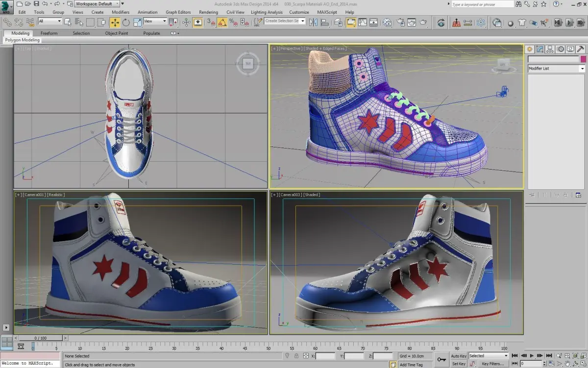588x368 pixels.
Task: Open the Schematic View icon
Action: point(374,22)
